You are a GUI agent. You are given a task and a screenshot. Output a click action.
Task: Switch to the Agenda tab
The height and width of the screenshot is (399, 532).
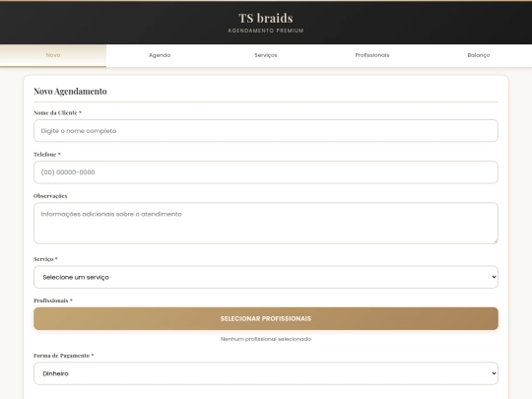click(x=160, y=55)
